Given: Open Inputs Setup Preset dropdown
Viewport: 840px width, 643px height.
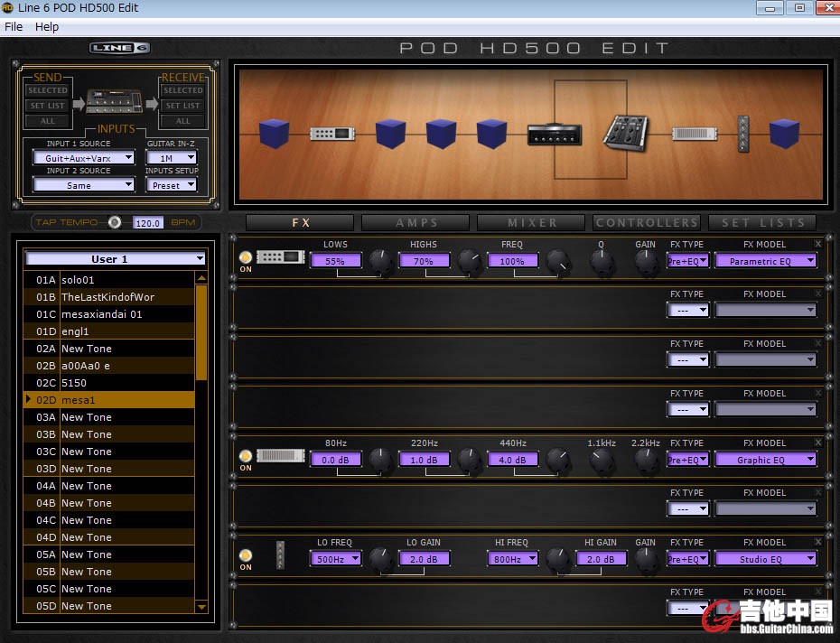Looking at the screenshot, I should (172, 185).
